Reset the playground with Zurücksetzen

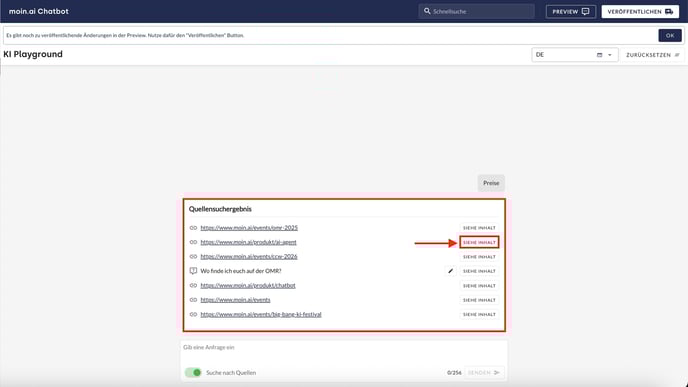[653, 55]
